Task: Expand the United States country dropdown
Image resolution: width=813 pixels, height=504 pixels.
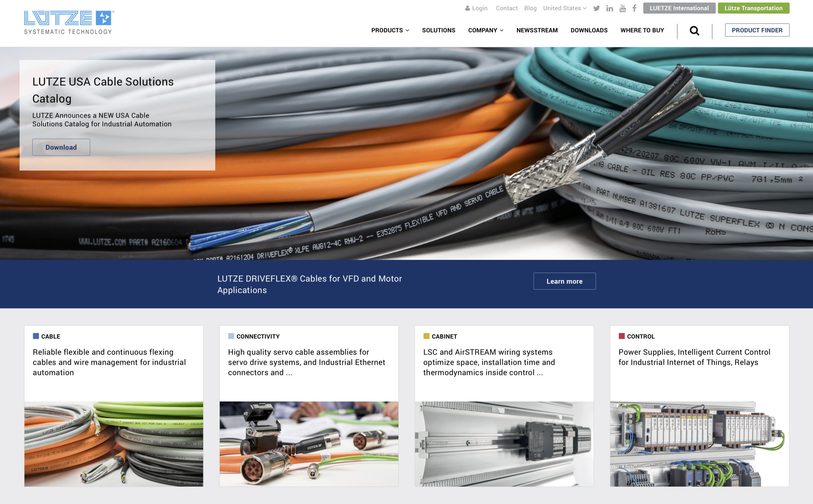Action: [565, 8]
